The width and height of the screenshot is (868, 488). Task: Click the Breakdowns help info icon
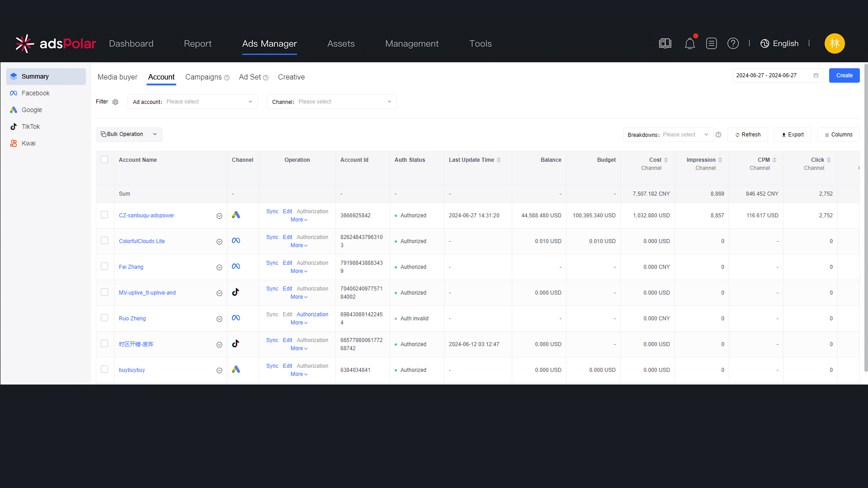click(x=718, y=135)
